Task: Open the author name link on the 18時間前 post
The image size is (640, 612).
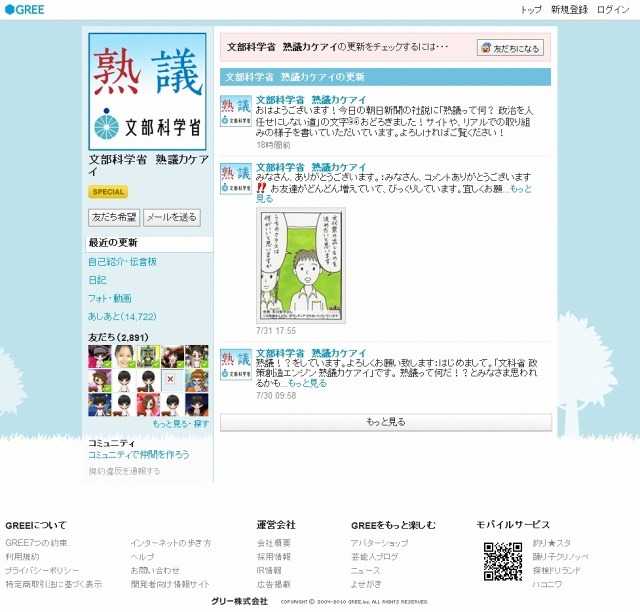Action: pos(311,100)
